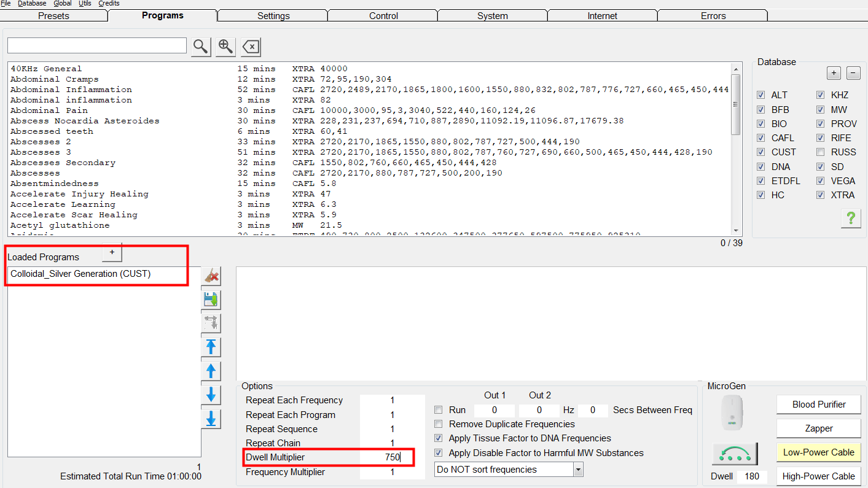The width and height of the screenshot is (868, 488).
Task: Click the plus button beside Loaded Programs
Action: pyautogui.click(x=112, y=252)
